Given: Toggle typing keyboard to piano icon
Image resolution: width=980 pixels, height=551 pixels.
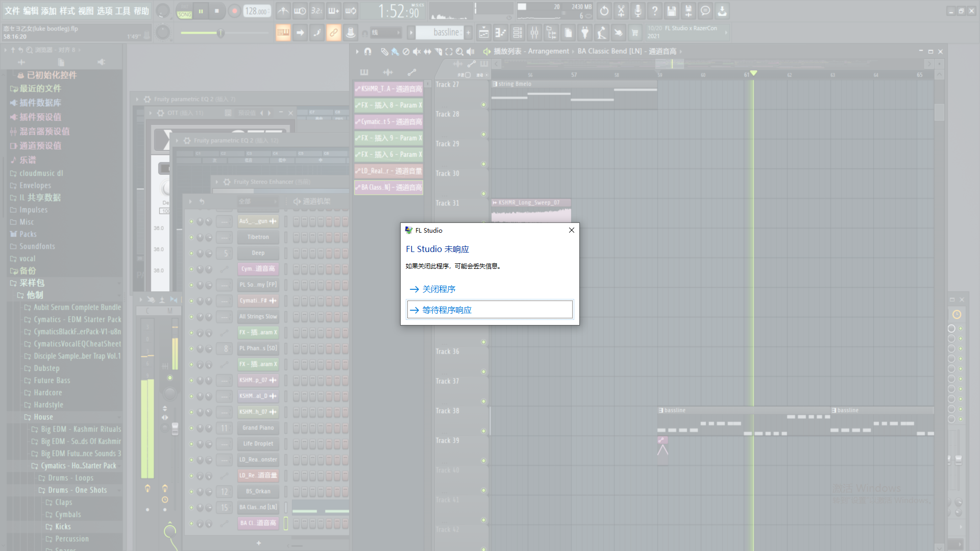Looking at the screenshot, I should 283,33.
